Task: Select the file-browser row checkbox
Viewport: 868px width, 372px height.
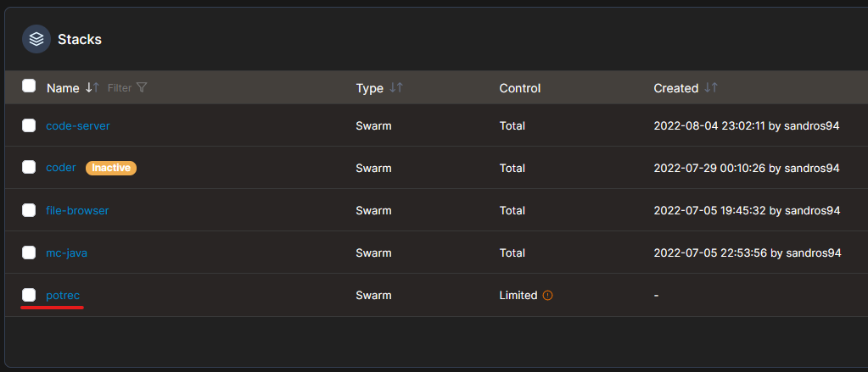Action: point(29,210)
